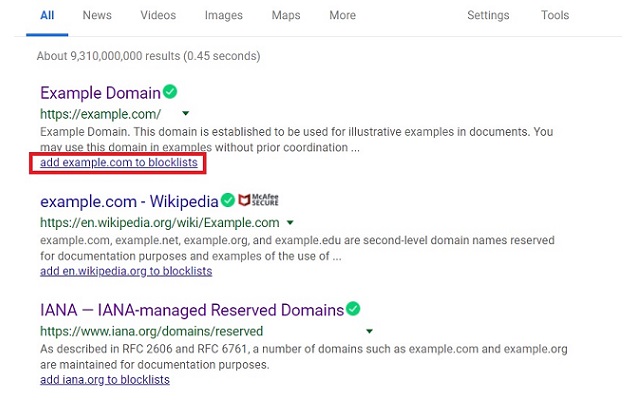This screenshot has height=400, width=640.
Task: Click green checkmark beside Example Domain title
Action: (x=170, y=91)
